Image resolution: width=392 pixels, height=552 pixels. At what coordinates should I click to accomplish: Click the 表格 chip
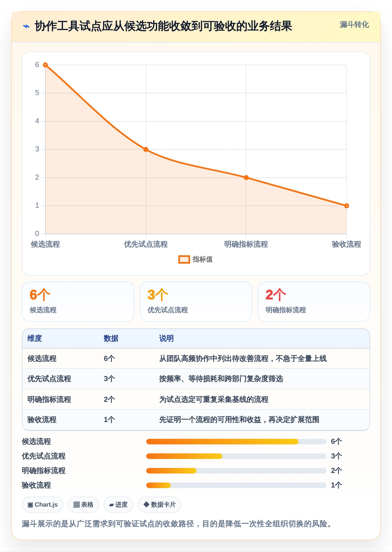[x=83, y=505]
